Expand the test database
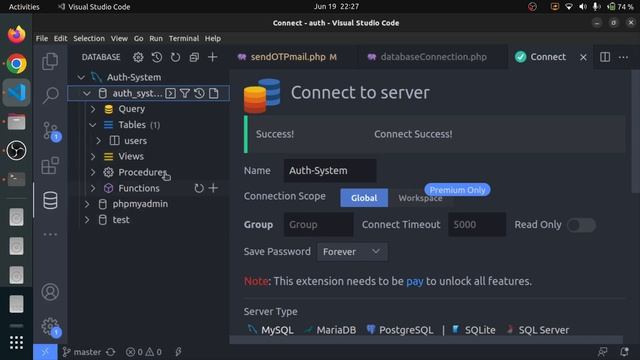 point(87,220)
